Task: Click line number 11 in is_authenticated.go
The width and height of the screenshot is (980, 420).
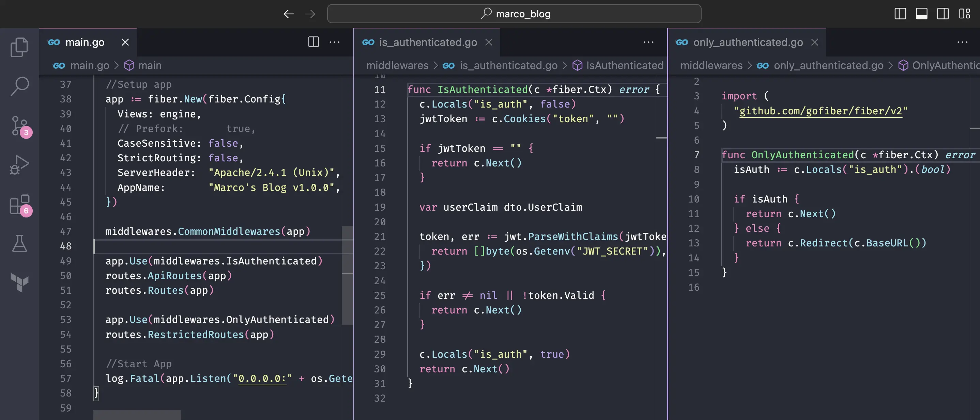Action: (380, 90)
